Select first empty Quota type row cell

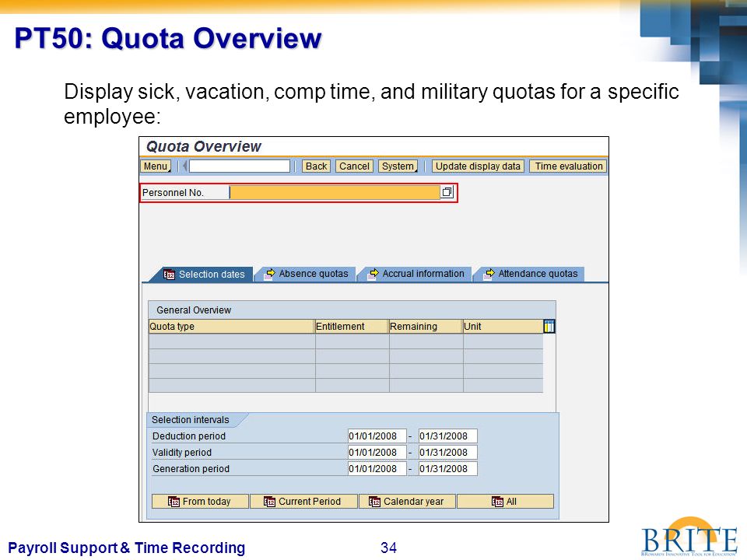point(232,341)
